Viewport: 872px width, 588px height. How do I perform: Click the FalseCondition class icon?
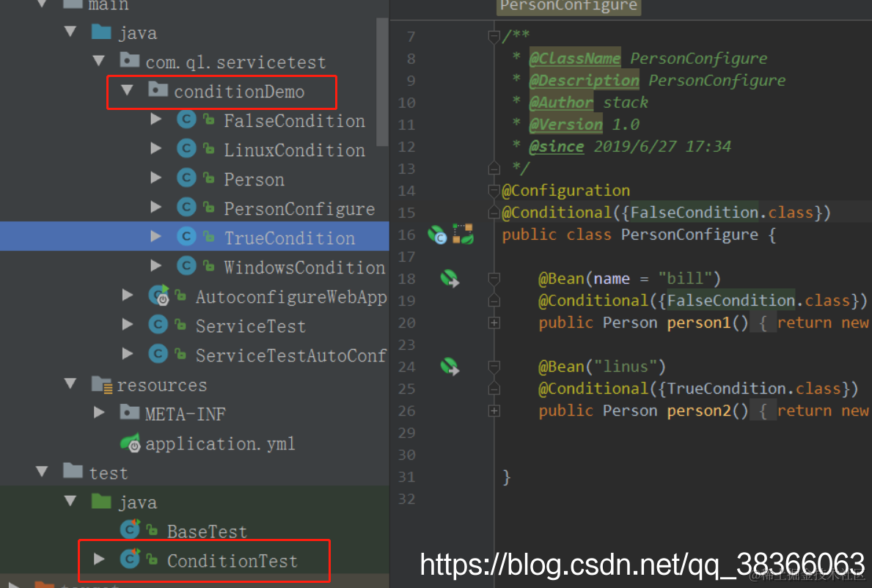[186, 120]
